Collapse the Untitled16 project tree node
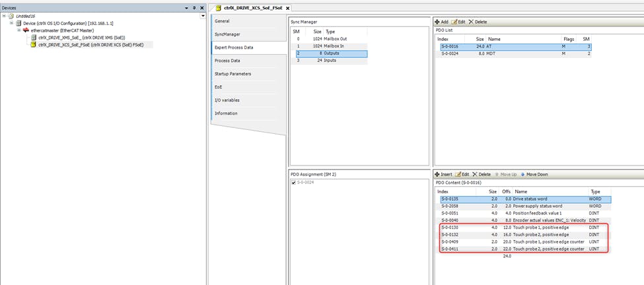644x285 pixels. click(x=4, y=16)
